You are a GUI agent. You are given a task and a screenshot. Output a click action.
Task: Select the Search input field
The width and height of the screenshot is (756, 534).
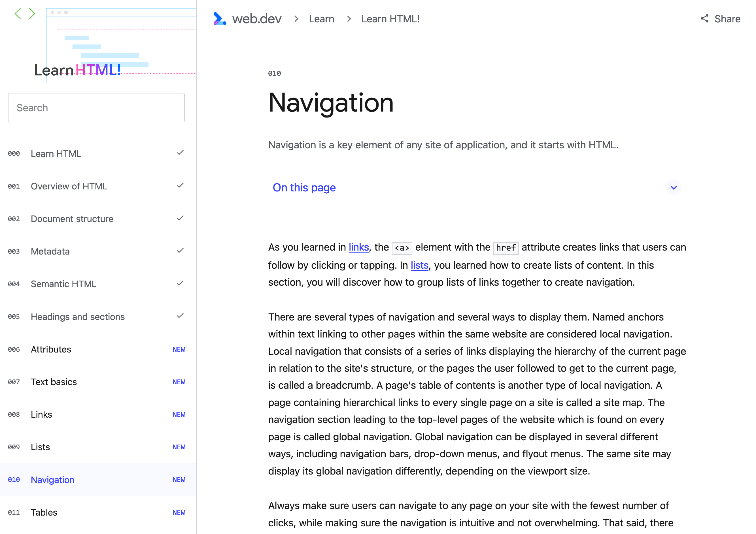(x=97, y=108)
